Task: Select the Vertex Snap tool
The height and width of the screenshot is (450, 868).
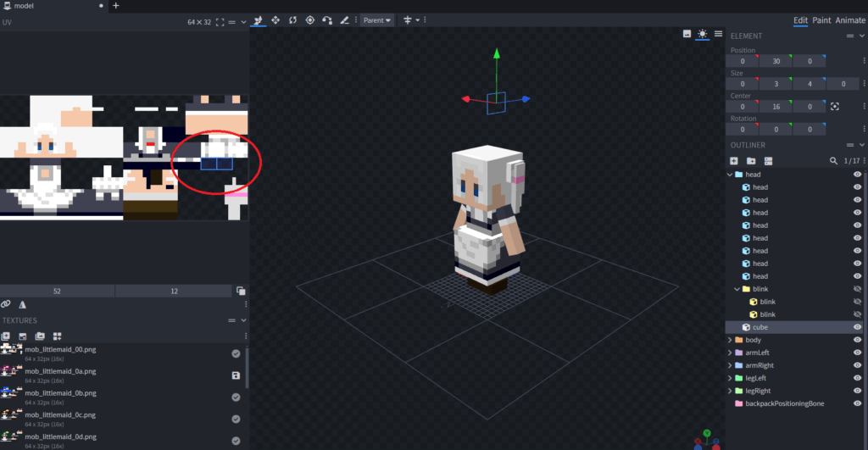Action: pos(327,20)
